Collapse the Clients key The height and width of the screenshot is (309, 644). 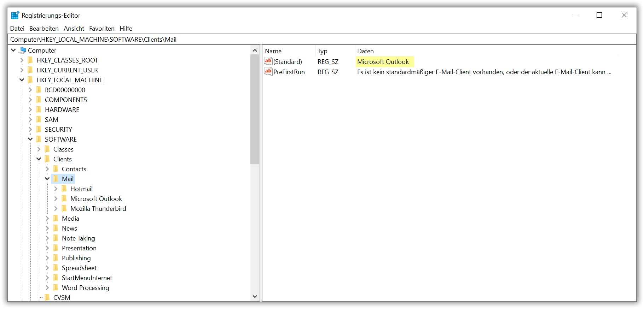[39, 159]
